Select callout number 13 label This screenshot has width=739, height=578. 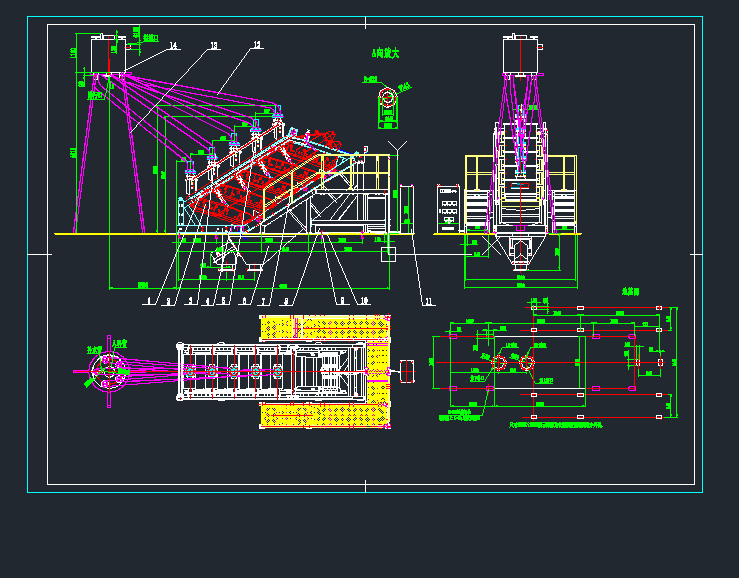(x=214, y=46)
